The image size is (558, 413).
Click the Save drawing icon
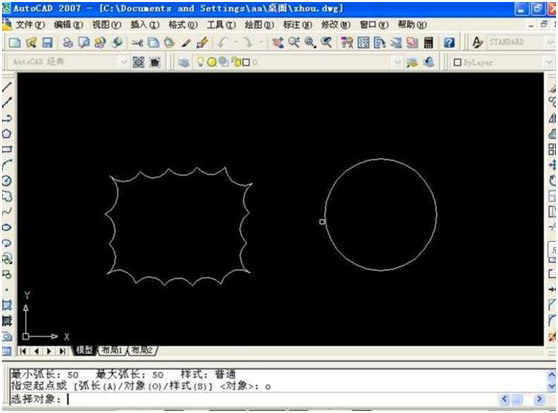coord(47,43)
